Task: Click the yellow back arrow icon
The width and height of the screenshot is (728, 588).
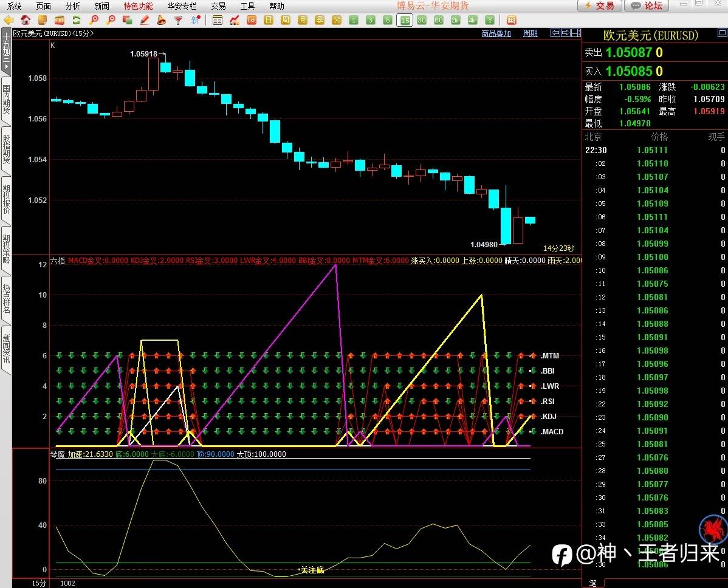Action: point(9,20)
